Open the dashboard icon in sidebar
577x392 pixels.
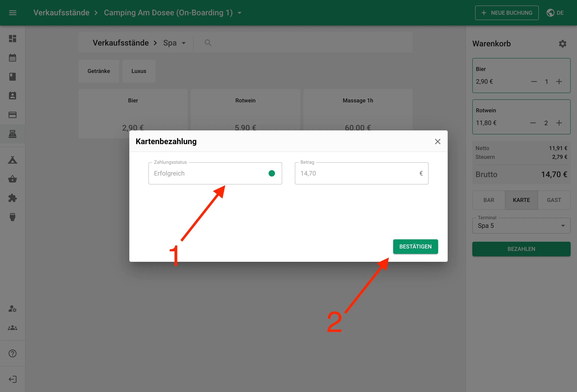(12, 38)
